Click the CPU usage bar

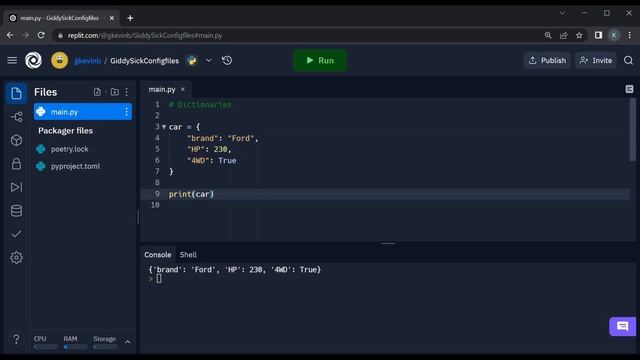pyautogui.click(x=46, y=347)
